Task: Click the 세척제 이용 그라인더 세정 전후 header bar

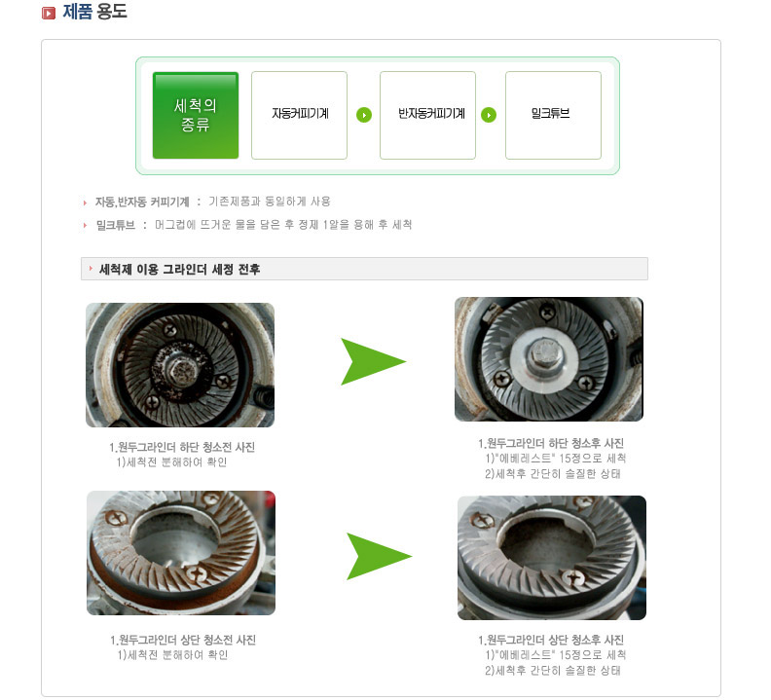Action: [x=364, y=269]
